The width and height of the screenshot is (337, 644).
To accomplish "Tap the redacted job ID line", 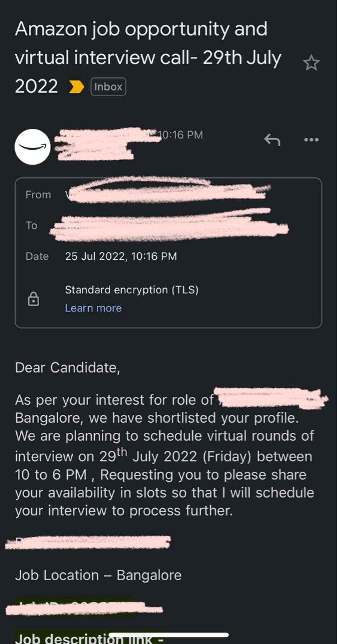I will tap(84, 607).
